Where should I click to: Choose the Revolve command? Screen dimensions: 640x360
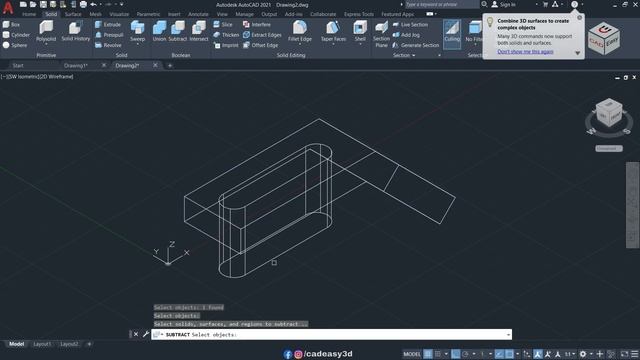click(108, 45)
